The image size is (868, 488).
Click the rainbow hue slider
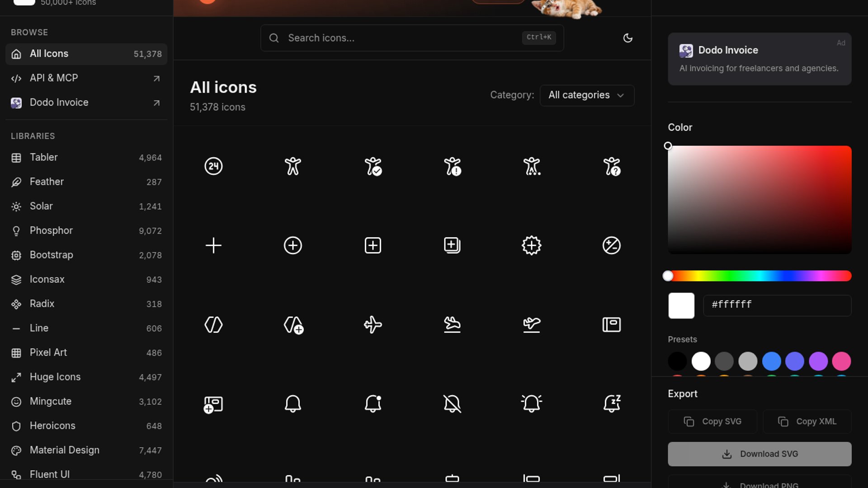pos(760,276)
